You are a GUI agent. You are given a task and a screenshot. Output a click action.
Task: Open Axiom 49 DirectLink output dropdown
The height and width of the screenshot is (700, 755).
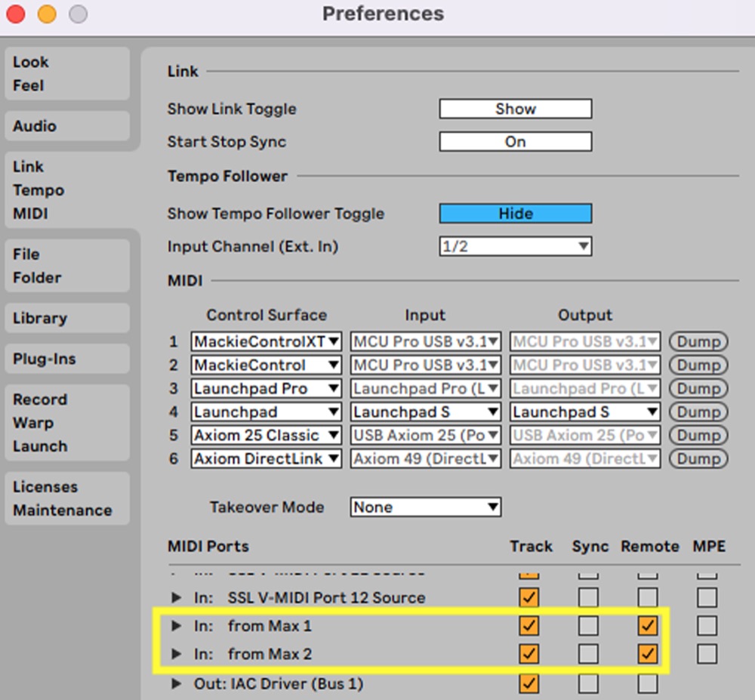585,458
